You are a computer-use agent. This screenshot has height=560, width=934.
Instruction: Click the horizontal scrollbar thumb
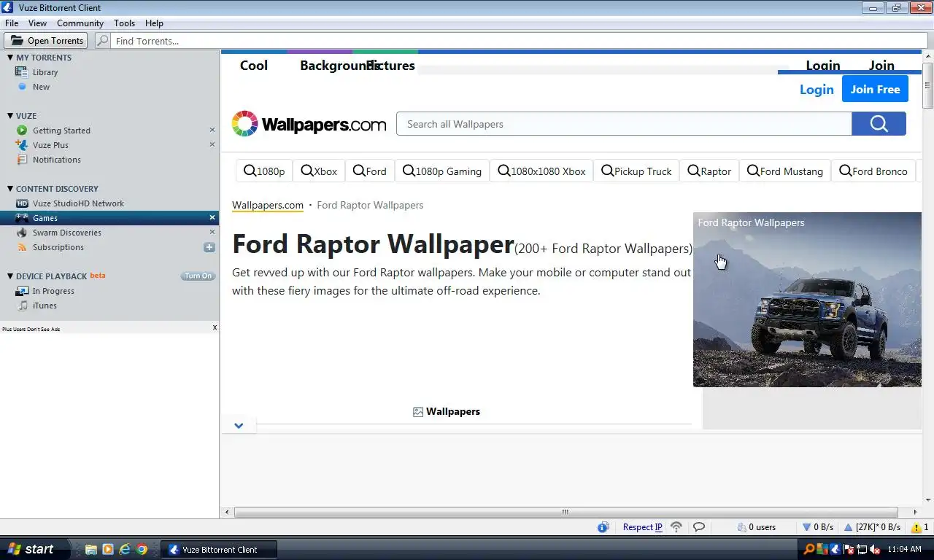tap(566, 512)
